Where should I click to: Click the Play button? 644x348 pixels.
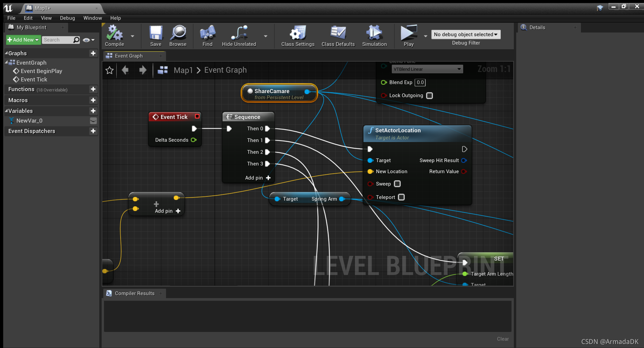(409, 36)
